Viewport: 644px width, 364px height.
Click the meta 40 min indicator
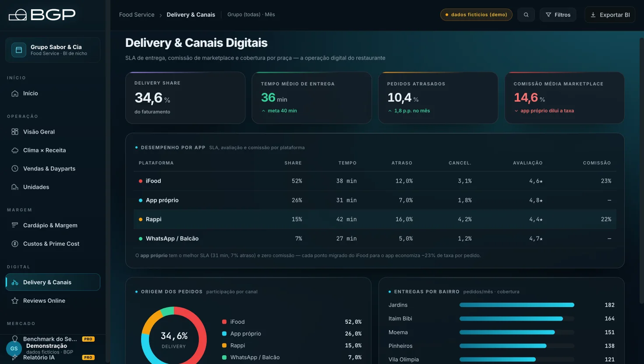tap(279, 111)
